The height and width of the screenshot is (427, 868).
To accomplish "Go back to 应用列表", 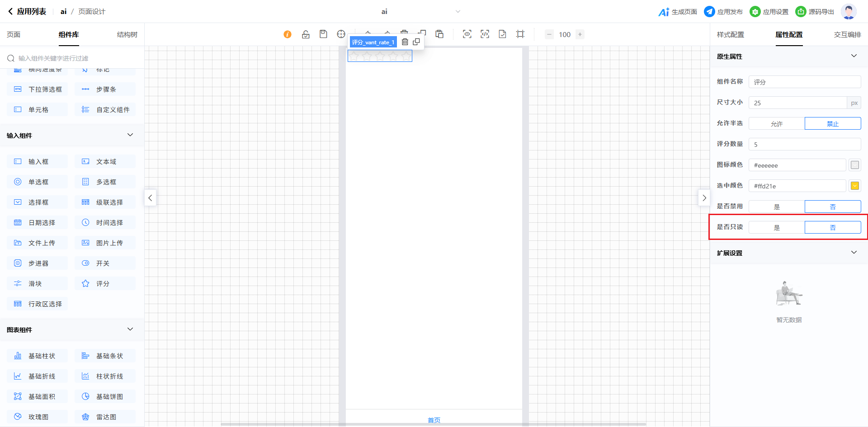I will 27,12.
